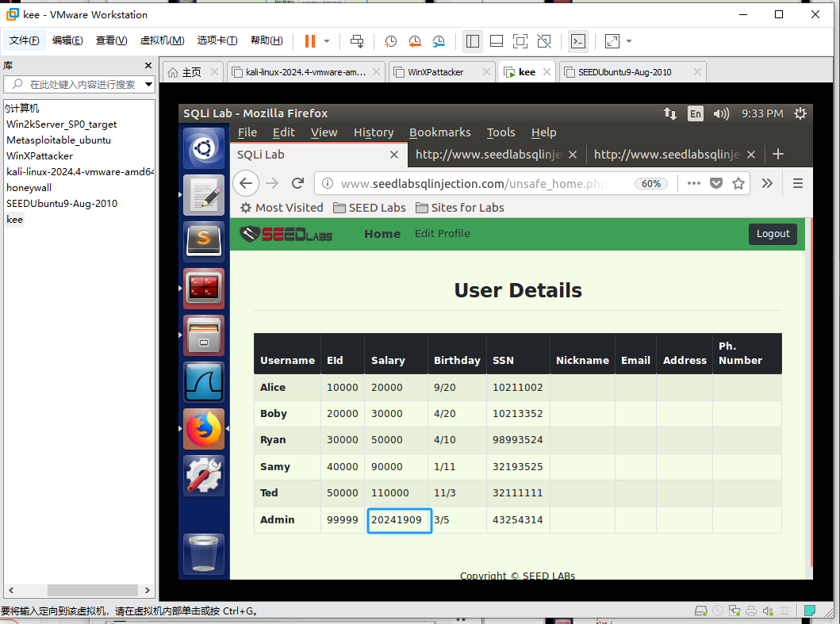Open page actions three-dot menu
840x624 pixels.
pyautogui.click(x=694, y=184)
